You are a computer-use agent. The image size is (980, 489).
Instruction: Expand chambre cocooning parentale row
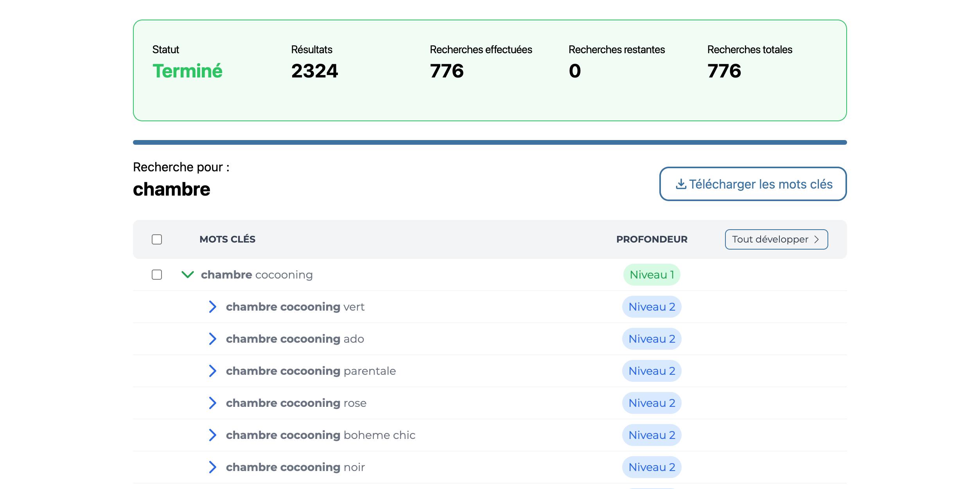(212, 371)
